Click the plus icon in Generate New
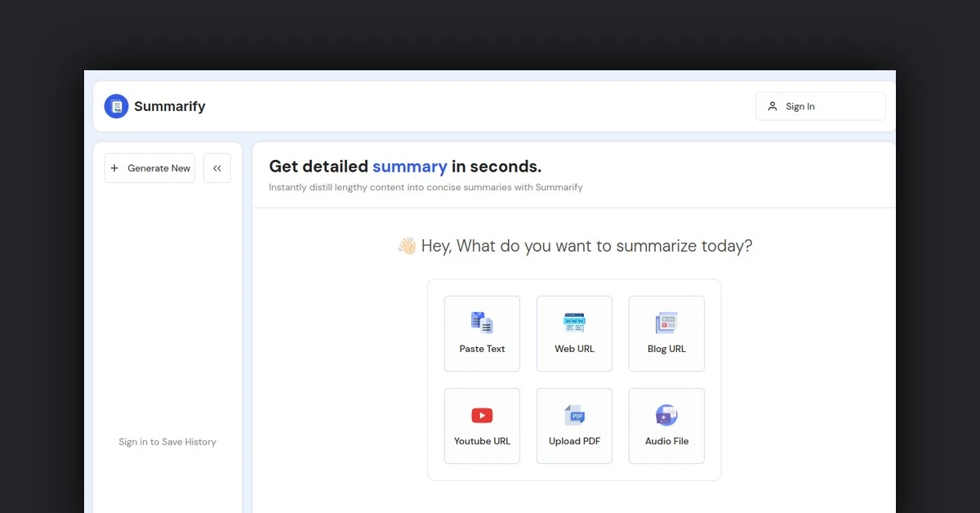The height and width of the screenshot is (513, 980). (x=114, y=168)
